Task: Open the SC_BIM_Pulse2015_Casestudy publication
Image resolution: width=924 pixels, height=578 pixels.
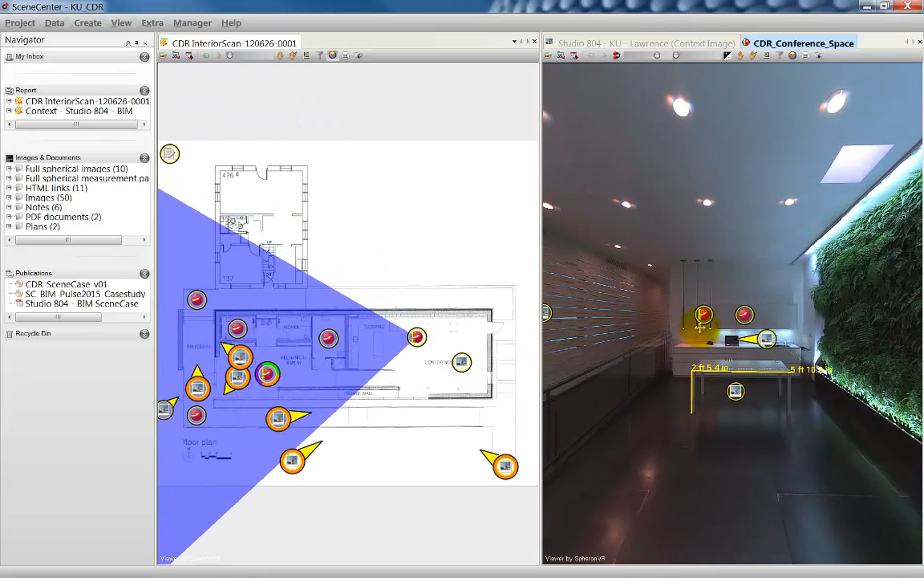Action: pyautogui.click(x=85, y=294)
